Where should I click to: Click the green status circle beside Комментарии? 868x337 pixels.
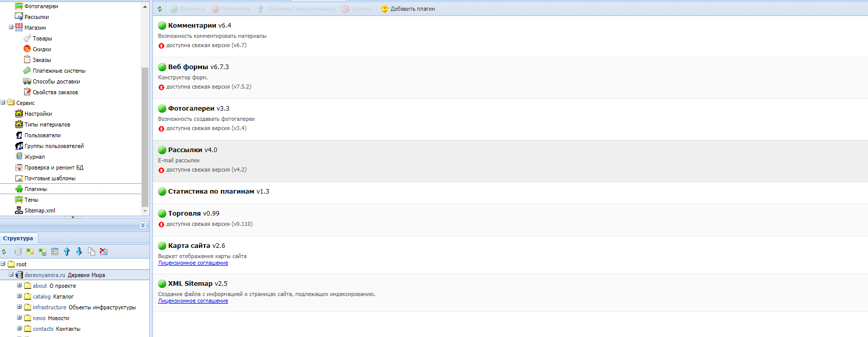(x=162, y=26)
